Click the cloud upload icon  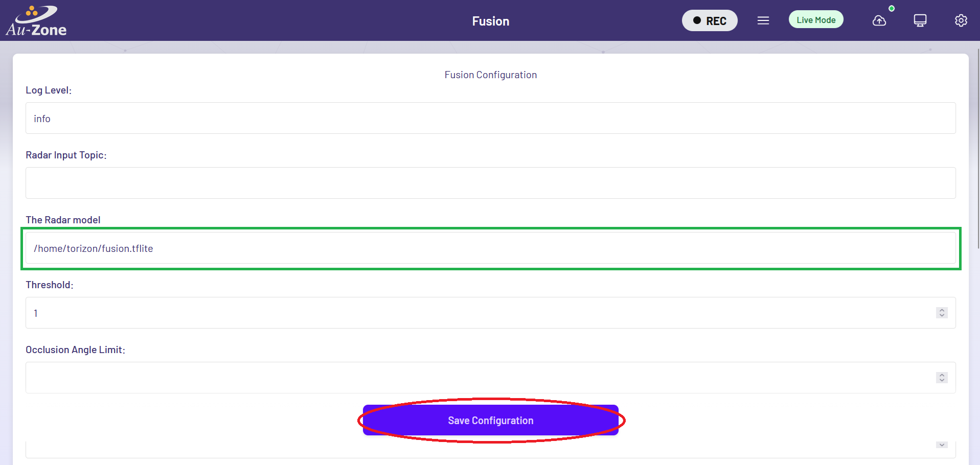coord(879,20)
